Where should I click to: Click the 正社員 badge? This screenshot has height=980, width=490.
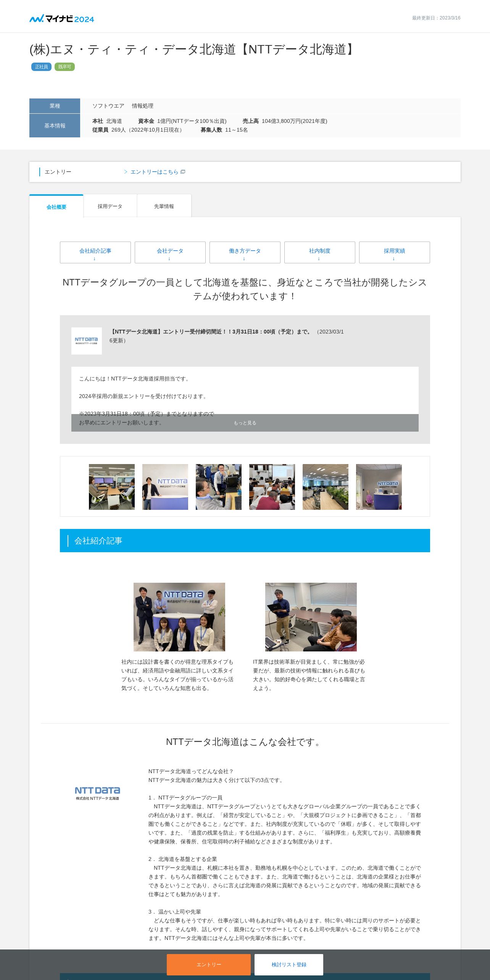pyautogui.click(x=41, y=67)
